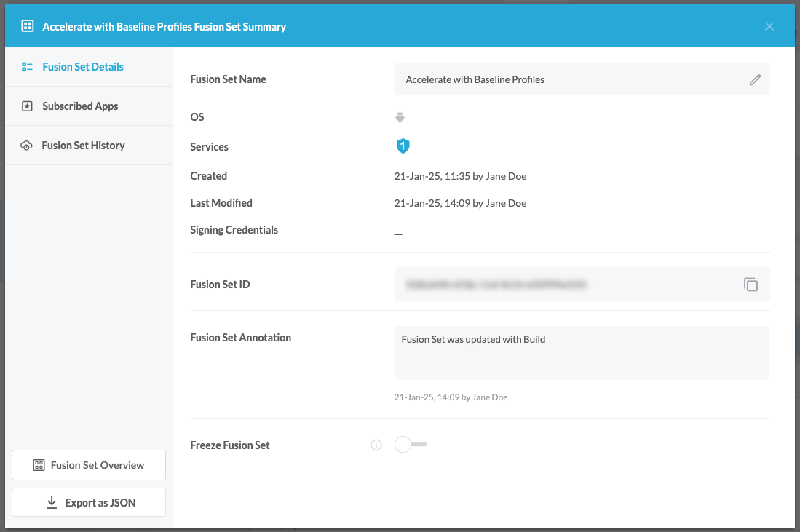
Task: Click the Subscribed Apps star icon
Action: [26, 106]
